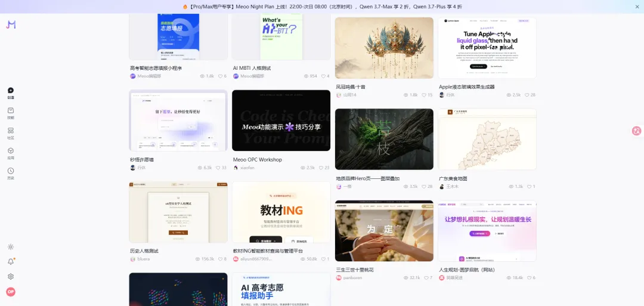Open 行休 author under 秒悟许愿墙

coord(138,168)
